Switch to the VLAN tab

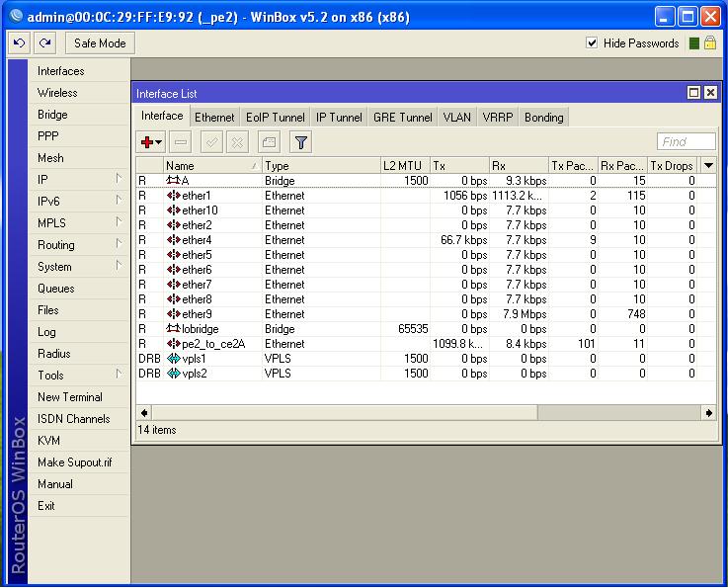(x=457, y=118)
